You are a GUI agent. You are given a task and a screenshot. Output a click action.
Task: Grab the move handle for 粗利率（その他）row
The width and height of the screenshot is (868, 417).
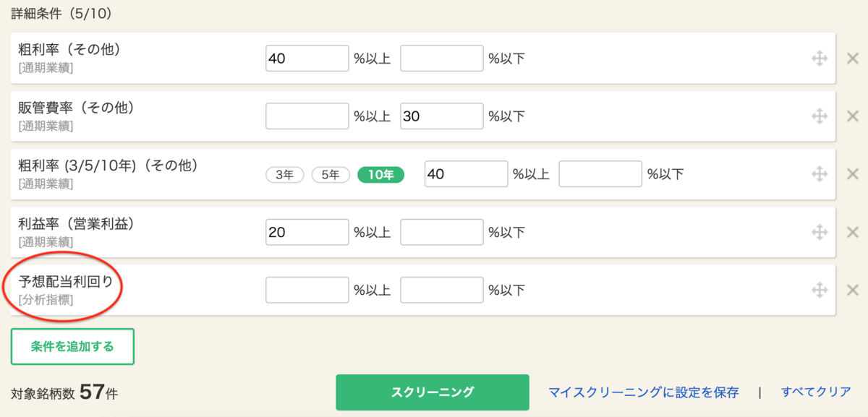pos(819,58)
